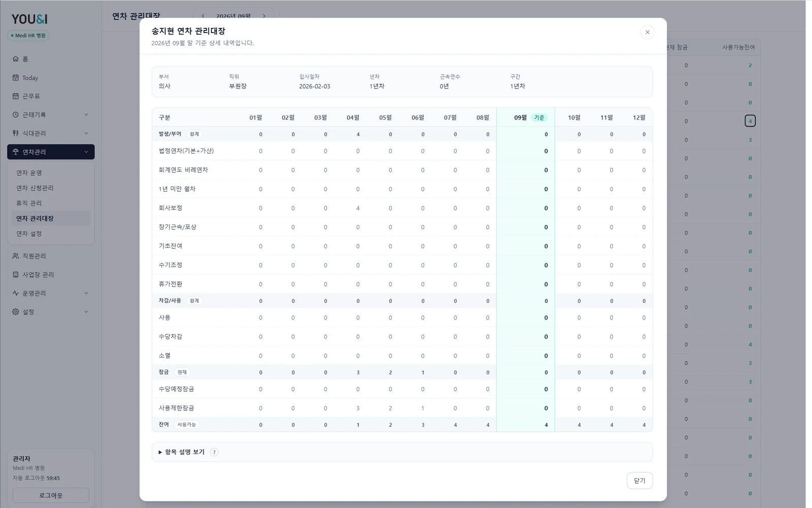Go to previous month arrow behind dialog

tap(203, 16)
